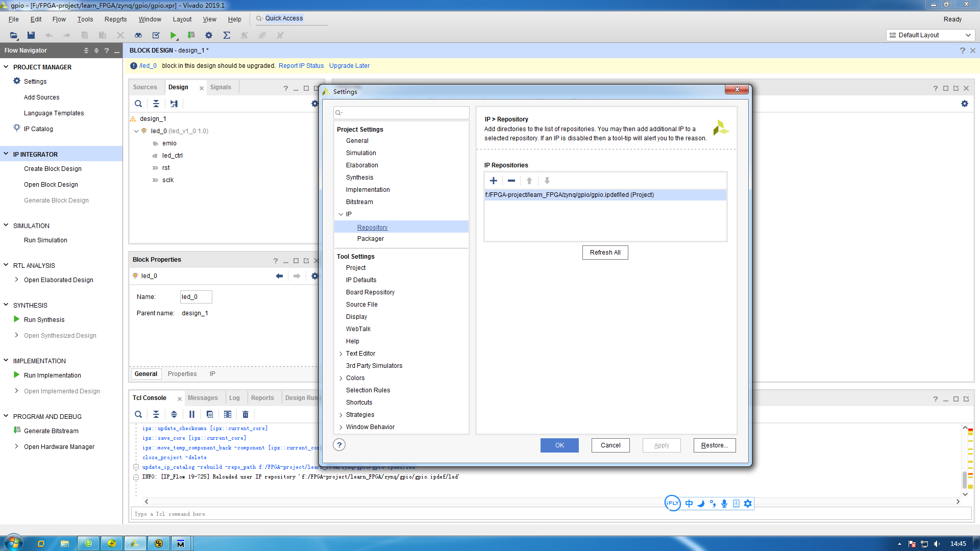This screenshot has height=551, width=980.
Task: Click the Report IP Status link
Action: click(301, 66)
